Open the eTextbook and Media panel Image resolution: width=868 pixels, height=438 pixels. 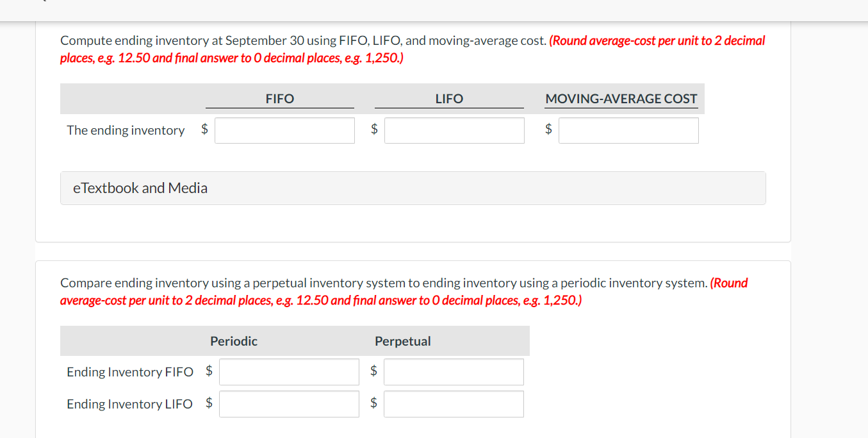[140, 188]
